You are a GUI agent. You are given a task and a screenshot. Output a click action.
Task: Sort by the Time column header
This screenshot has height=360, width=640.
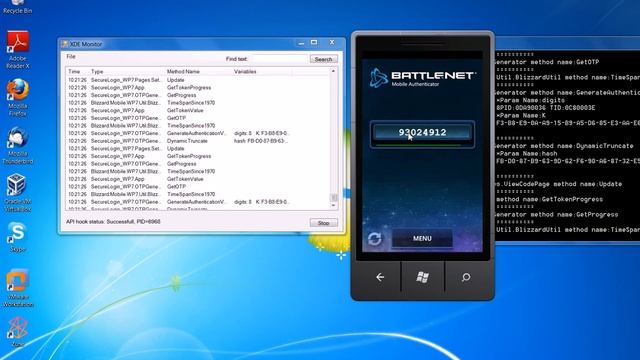74,71
